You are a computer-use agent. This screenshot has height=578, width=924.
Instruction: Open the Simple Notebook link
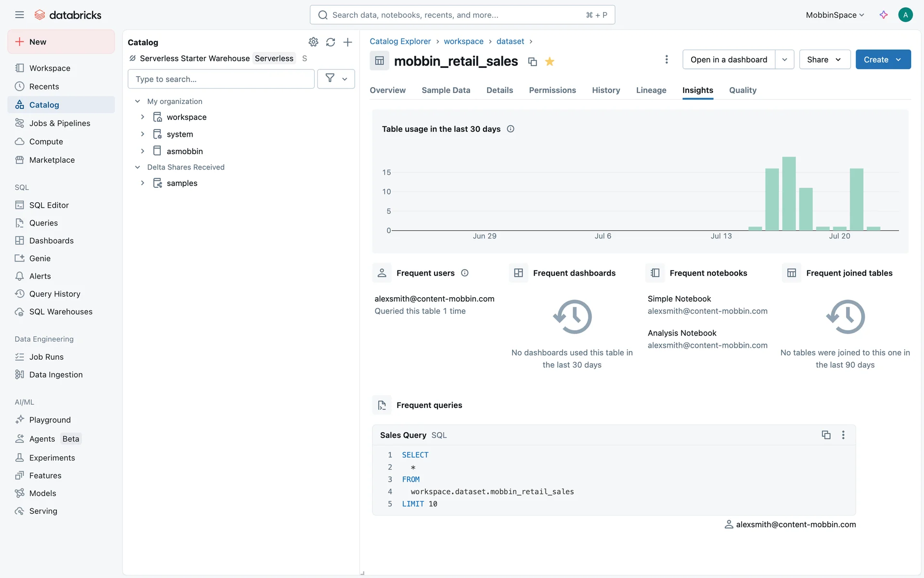click(x=679, y=299)
